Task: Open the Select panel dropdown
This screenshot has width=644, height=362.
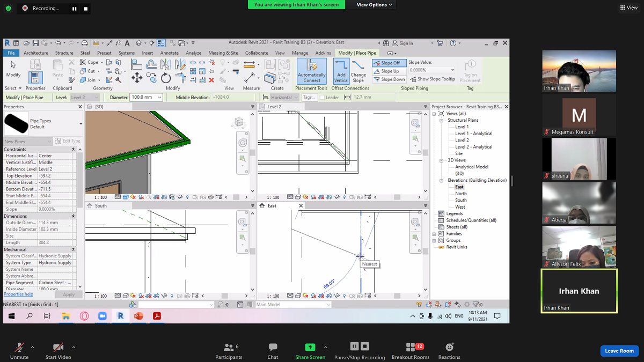Action: 13,88
